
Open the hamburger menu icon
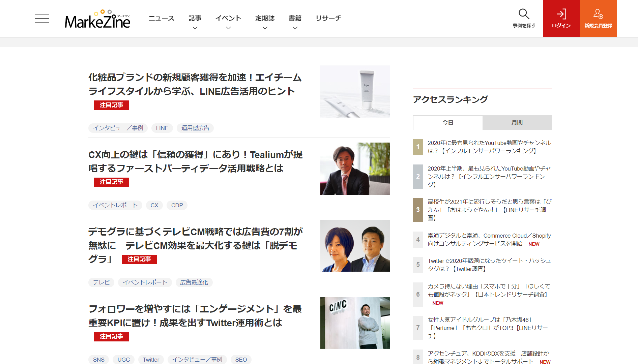tap(42, 19)
